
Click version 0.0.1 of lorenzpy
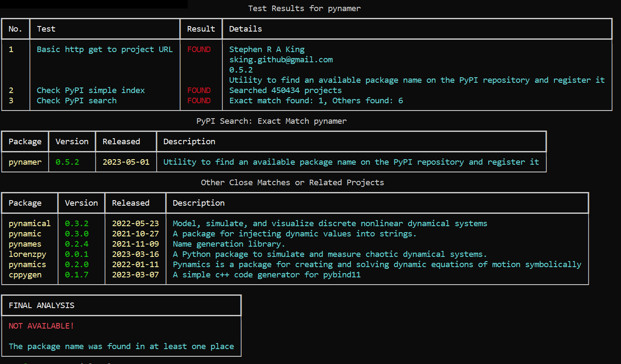point(76,254)
